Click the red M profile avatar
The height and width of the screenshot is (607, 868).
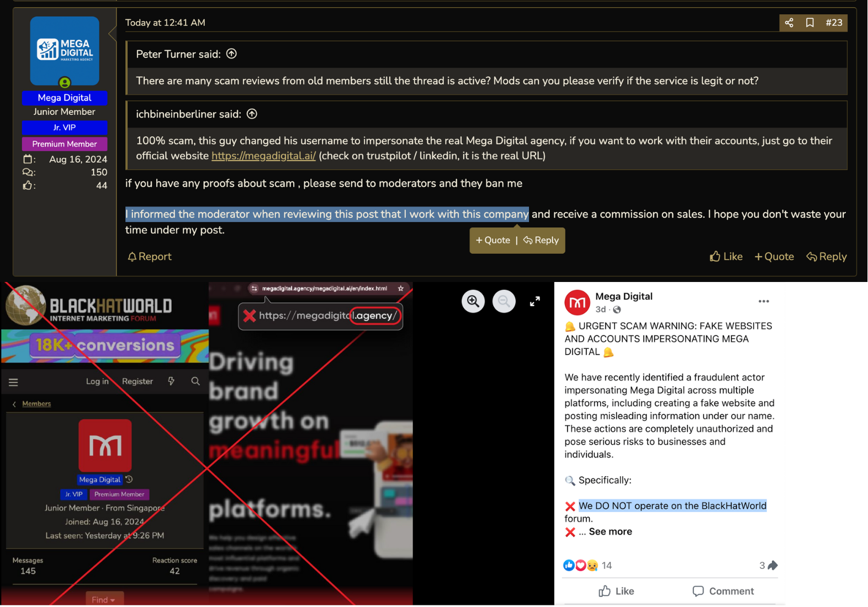tap(105, 445)
